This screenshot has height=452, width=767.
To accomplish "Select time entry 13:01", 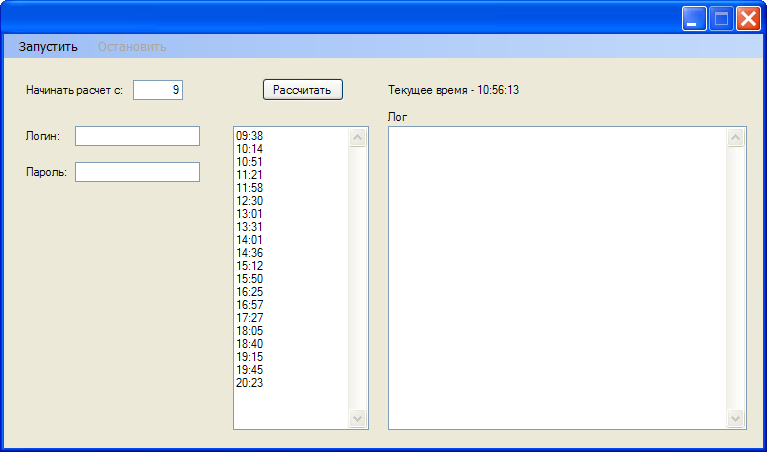I will tap(249, 214).
